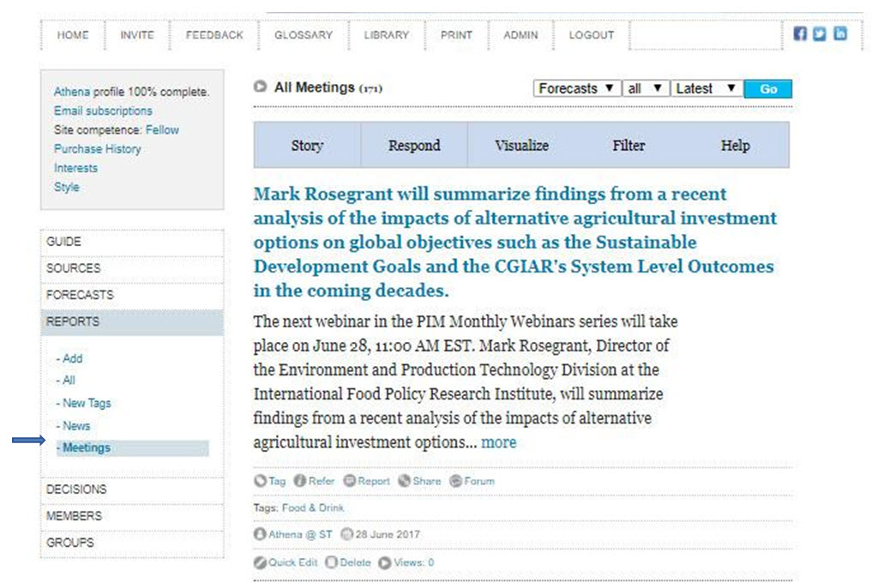Open the 'all' filter dropdown
Viewport: 872px width, 588px height.
[645, 88]
